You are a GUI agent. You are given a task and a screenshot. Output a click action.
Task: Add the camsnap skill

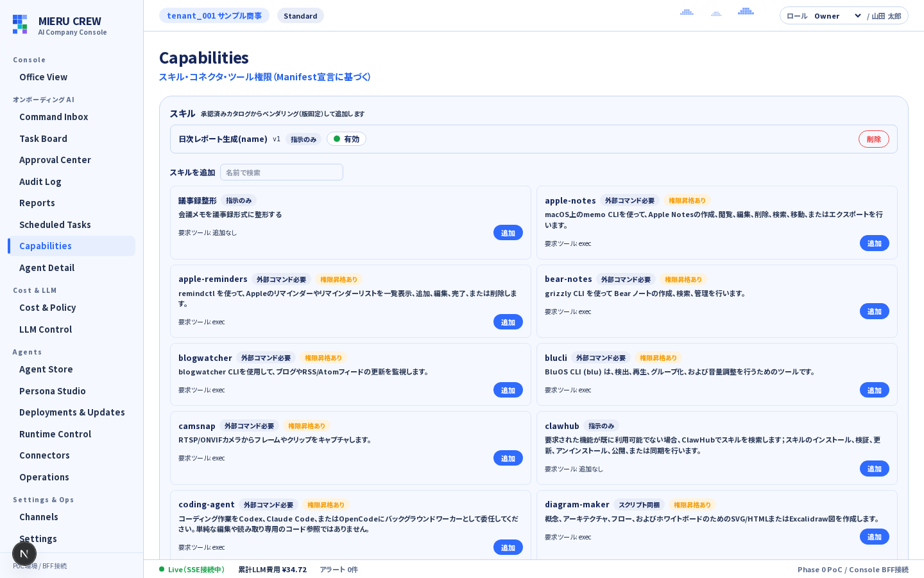tap(508, 458)
